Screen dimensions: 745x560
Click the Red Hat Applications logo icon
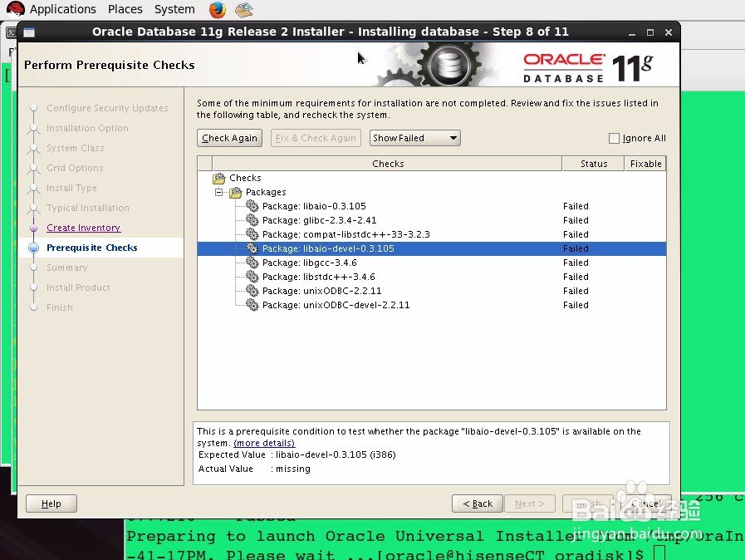15,9
